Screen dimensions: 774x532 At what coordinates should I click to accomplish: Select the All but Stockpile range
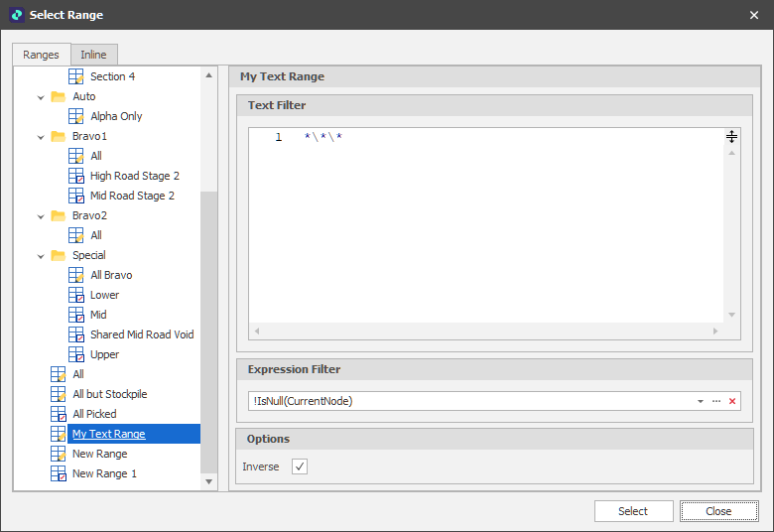pos(109,394)
